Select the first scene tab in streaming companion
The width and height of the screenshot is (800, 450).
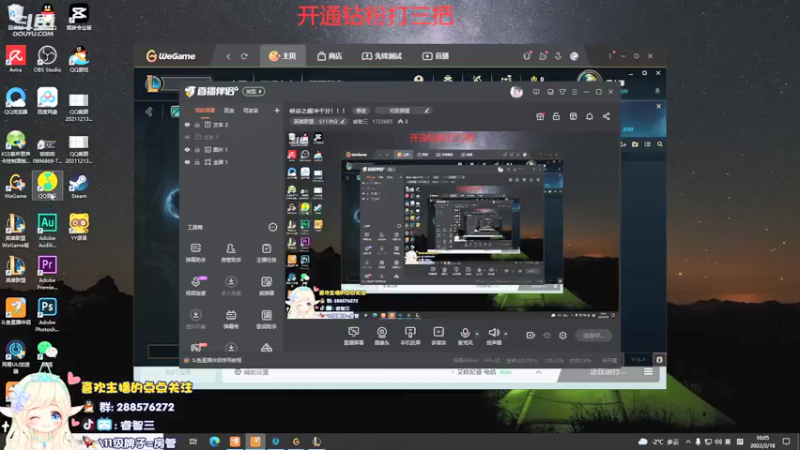[205, 111]
